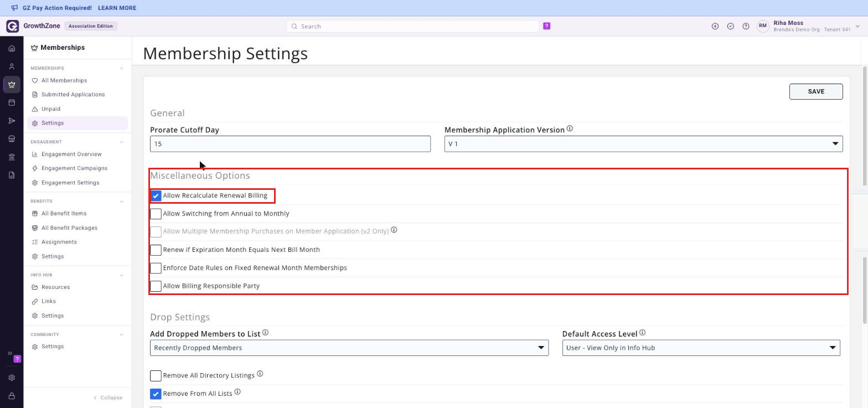The height and width of the screenshot is (408, 868).
Task: Click info icon beside Remove From All Lists
Action: (x=237, y=392)
